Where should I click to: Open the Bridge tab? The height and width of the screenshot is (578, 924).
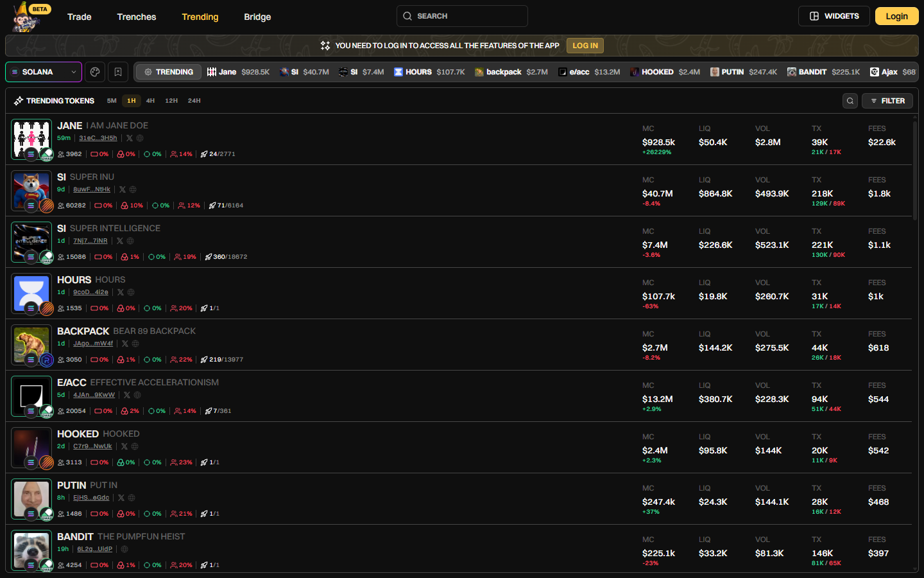pyautogui.click(x=257, y=17)
